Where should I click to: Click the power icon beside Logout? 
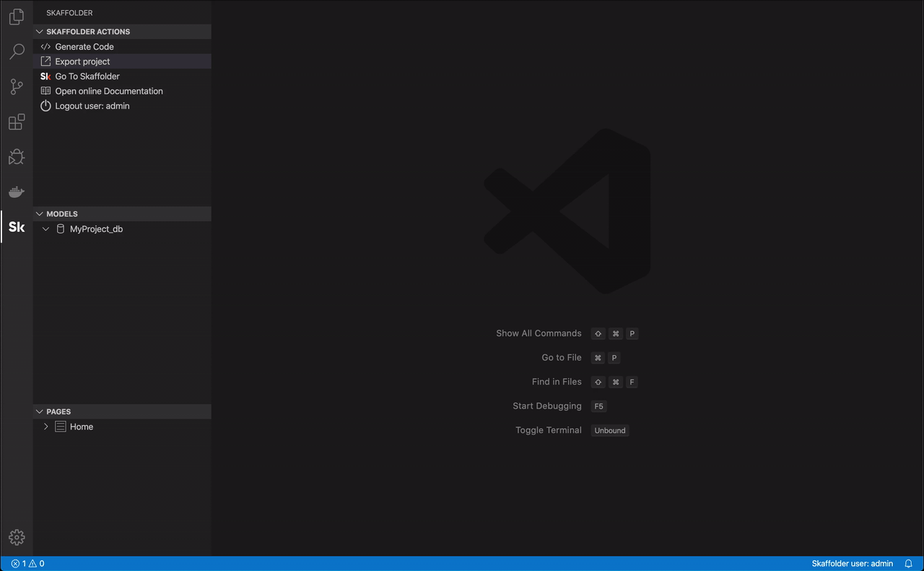(x=45, y=105)
